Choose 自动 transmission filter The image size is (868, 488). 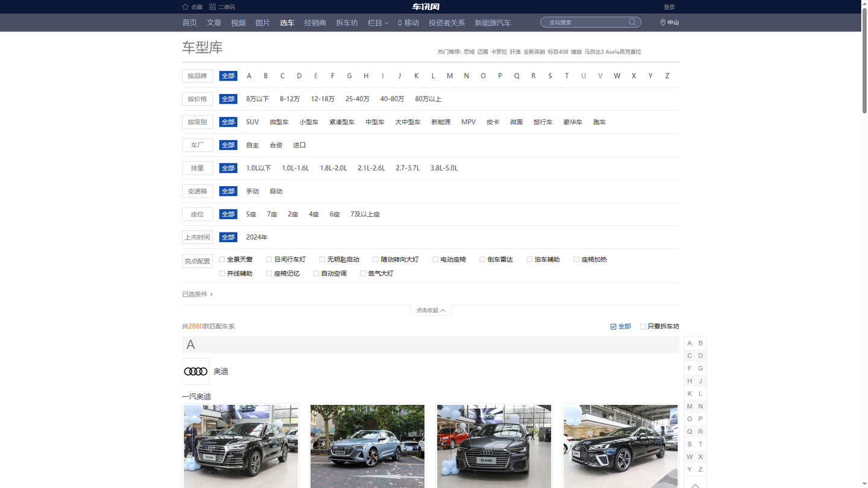tap(276, 191)
